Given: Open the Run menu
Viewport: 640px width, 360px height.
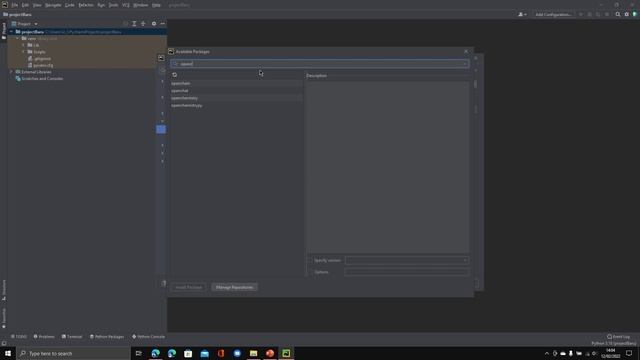Looking at the screenshot, I should 101,5.
